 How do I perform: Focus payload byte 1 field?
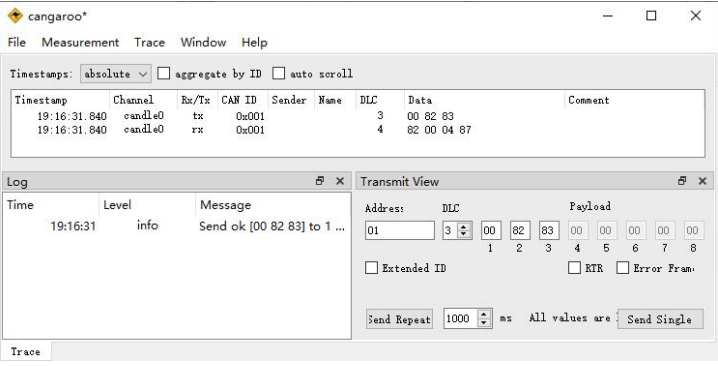coord(491,230)
